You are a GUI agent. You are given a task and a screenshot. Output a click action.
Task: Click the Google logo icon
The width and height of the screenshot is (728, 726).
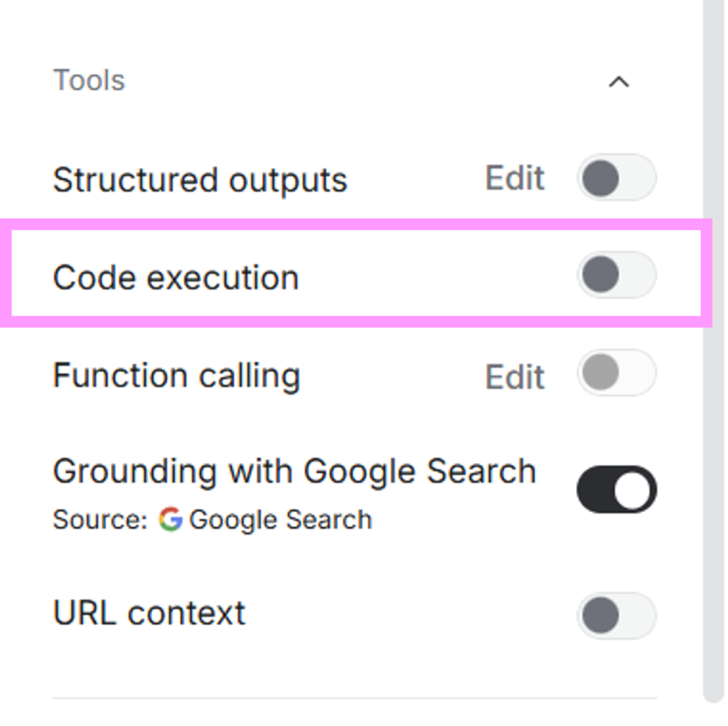click(170, 520)
